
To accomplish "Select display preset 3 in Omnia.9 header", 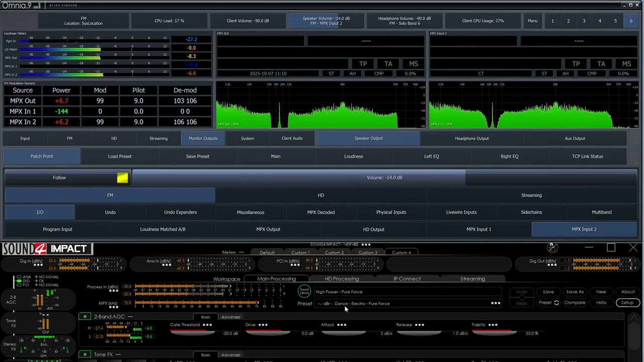I will pos(584,21).
